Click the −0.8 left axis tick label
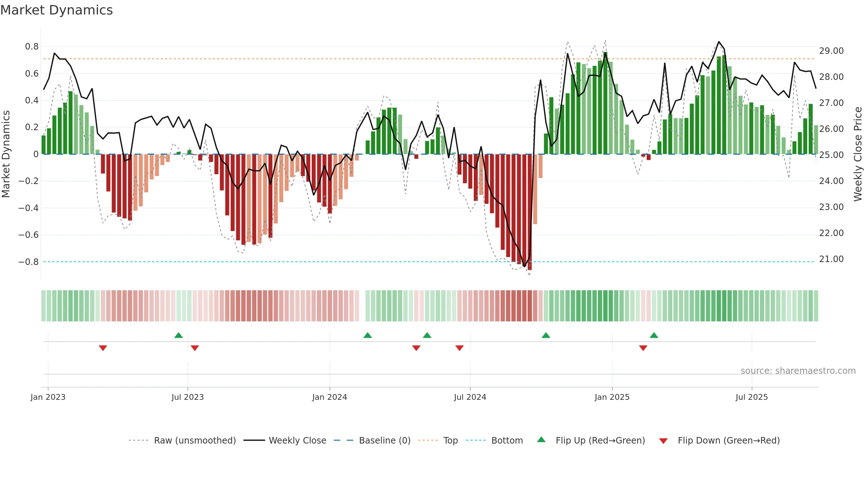Screen dimensions: 868x488 coord(29,262)
